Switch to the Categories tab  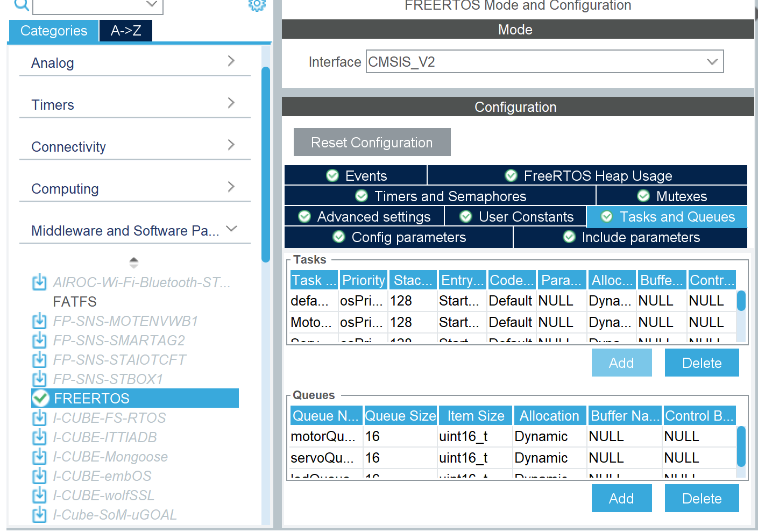[53, 31]
